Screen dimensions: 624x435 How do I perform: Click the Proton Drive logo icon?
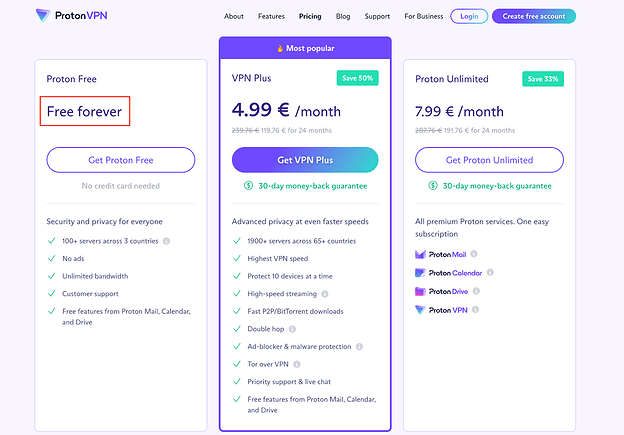420,291
